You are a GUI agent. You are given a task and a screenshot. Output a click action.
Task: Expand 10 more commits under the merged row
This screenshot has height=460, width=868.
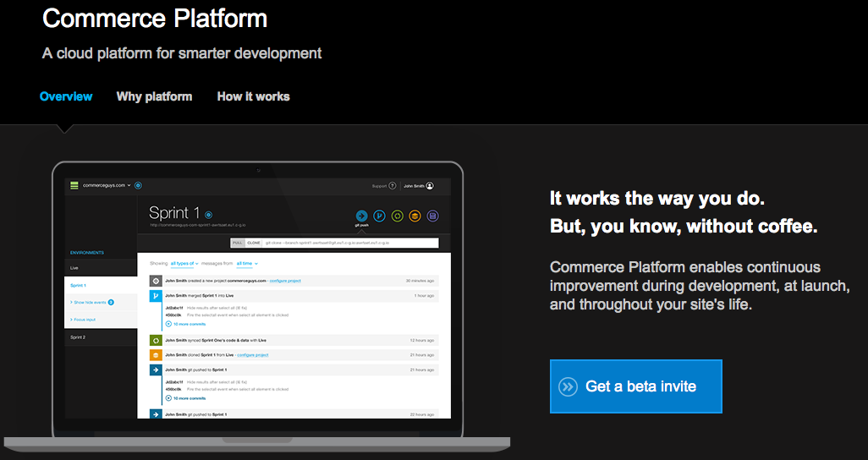click(x=185, y=324)
